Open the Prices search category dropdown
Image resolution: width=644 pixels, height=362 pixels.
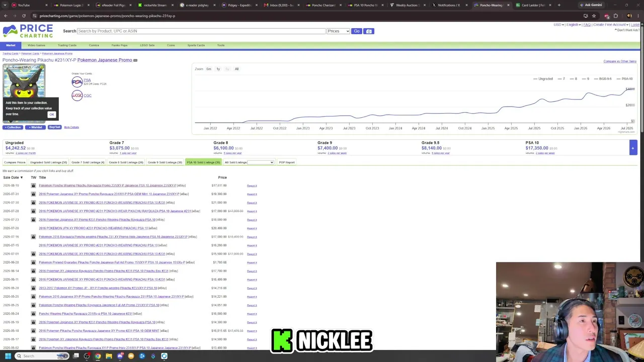[x=338, y=31]
